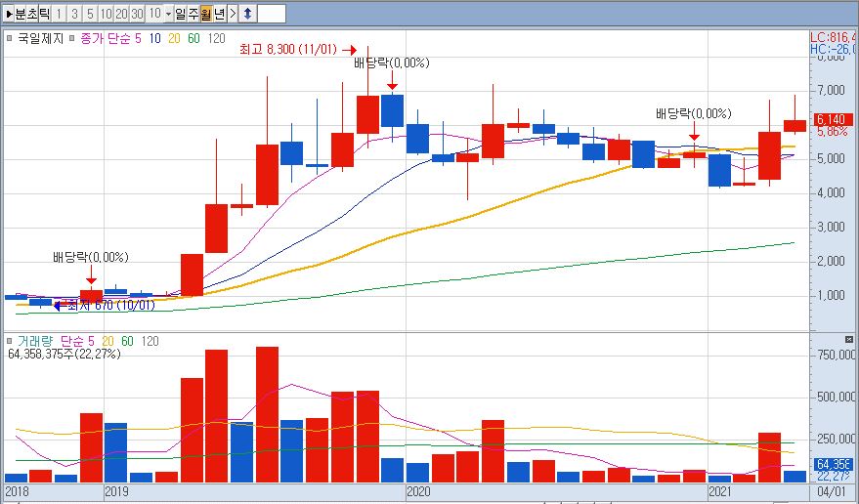Click the empty input box in toolbar
Screen dimensions: 859x504
[x=272, y=14]
